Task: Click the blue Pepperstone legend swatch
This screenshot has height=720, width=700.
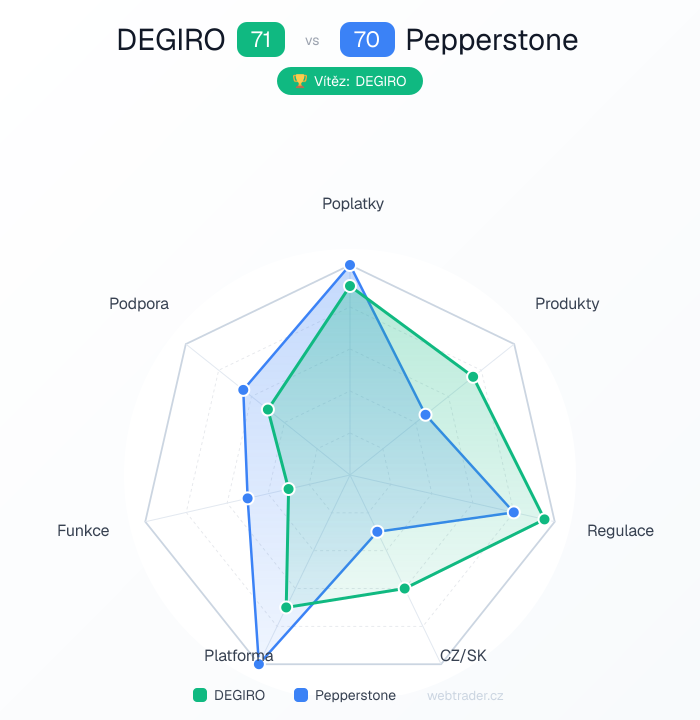Action: tap(301, 695)
